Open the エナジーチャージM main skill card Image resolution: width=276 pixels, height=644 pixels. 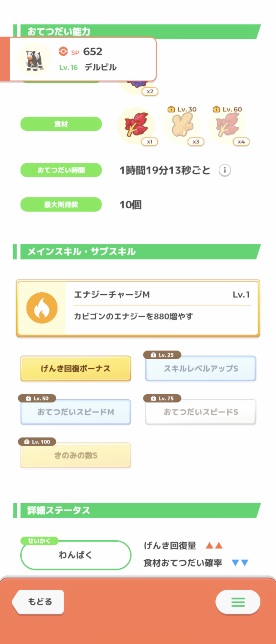point(161,308)
